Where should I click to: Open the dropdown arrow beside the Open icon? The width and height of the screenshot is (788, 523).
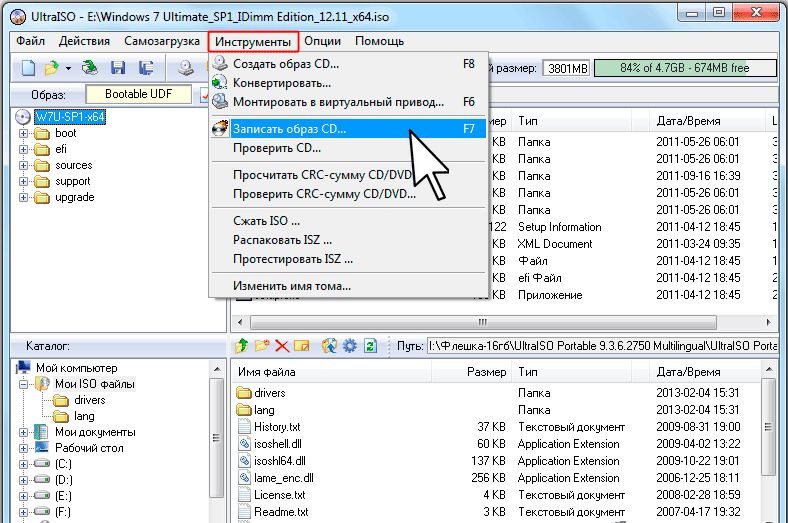click(68, 68)
